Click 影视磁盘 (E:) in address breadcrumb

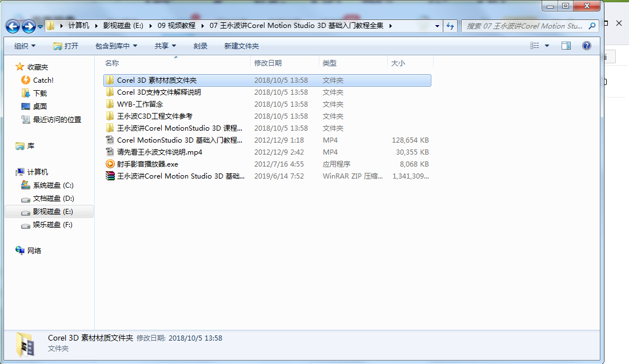[x=123, y=26]
